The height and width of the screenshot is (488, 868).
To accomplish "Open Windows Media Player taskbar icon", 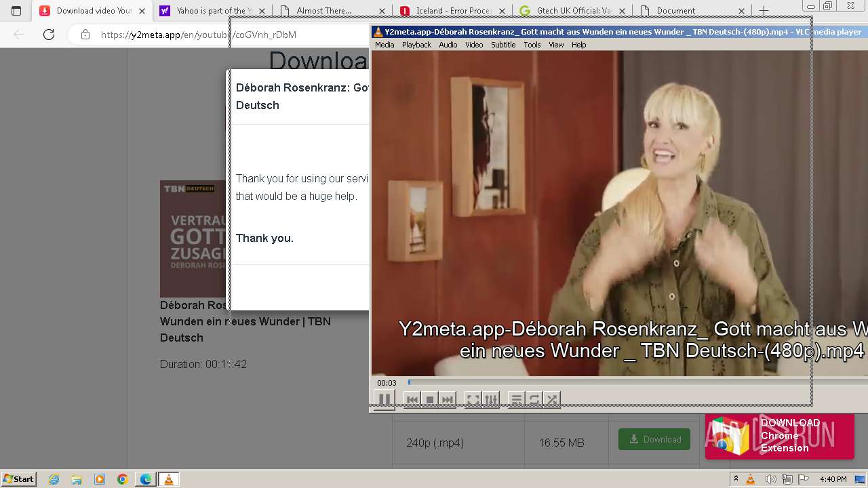I will (100, 479).
